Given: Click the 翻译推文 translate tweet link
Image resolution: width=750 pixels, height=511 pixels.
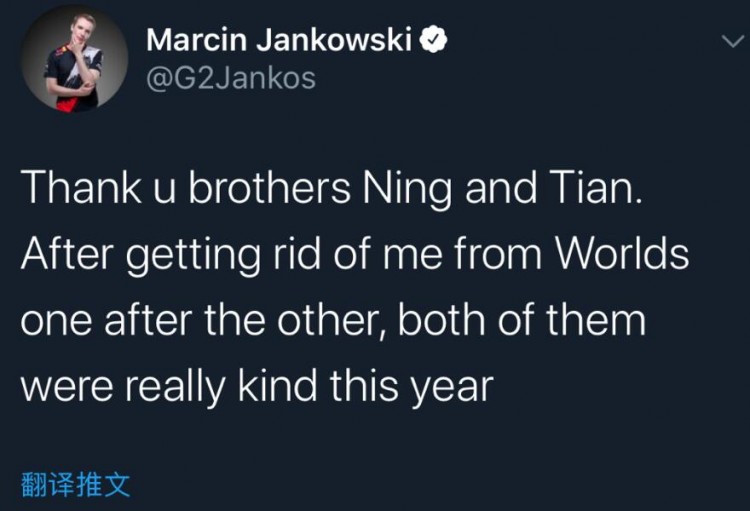Looking at the screenshot, I should [76, 486].
